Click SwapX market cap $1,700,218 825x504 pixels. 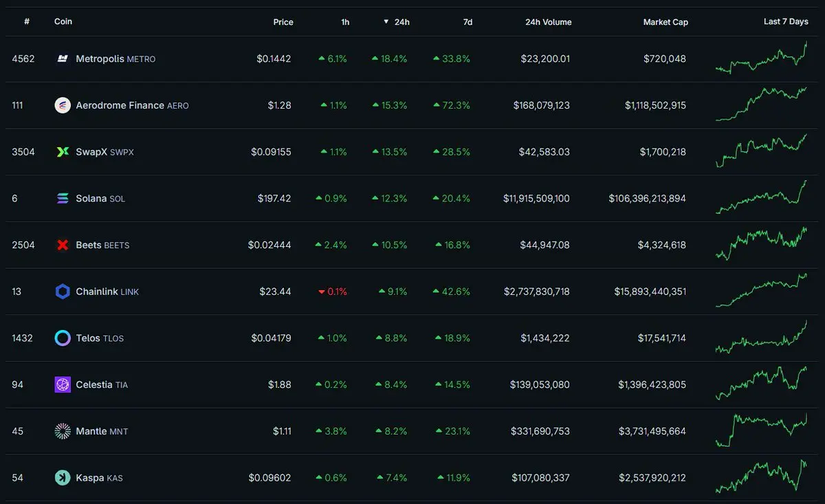tap(663, 152)
